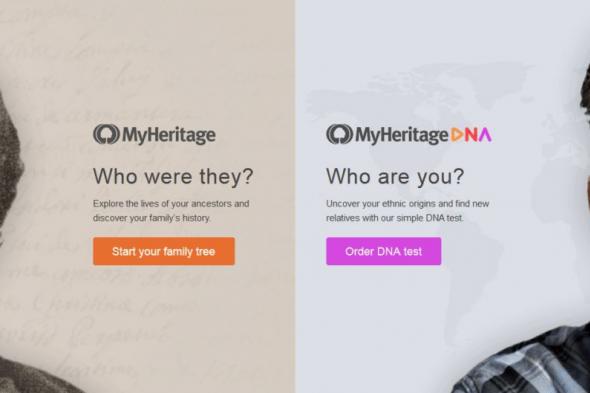Click the MyHeritage circular logo icon on beige panel

[x=106, y=134]
